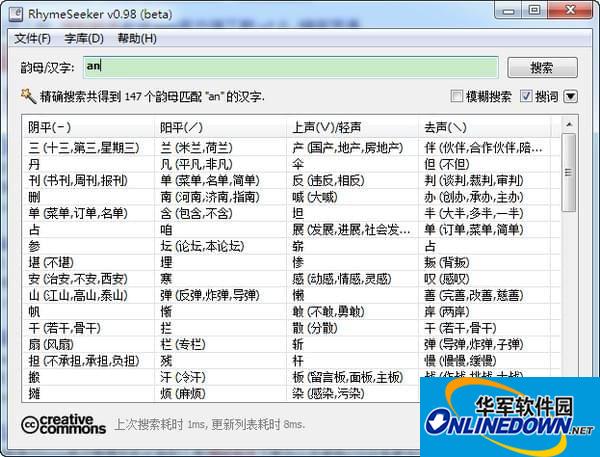
Task: Select the entry 栏 (专栏)
Action: (x=183, y=344)
